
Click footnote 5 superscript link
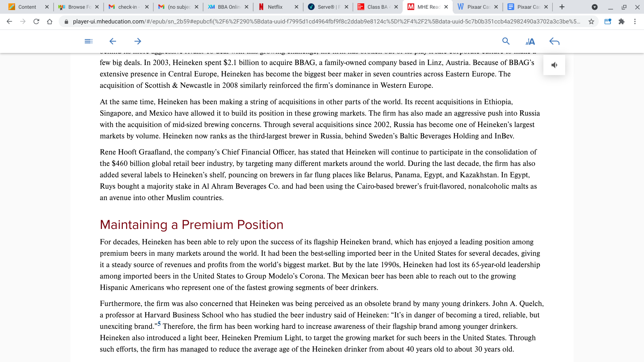coord(159,324)
